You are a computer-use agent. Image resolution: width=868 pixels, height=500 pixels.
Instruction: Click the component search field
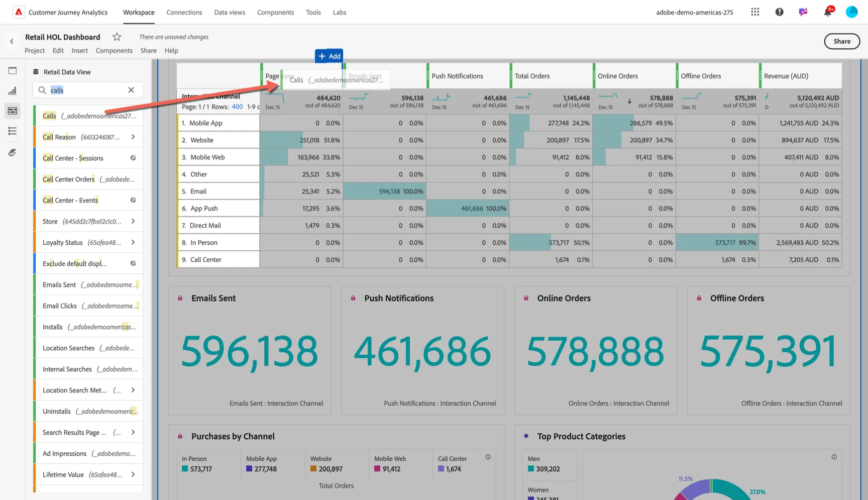tap(88, 90)
